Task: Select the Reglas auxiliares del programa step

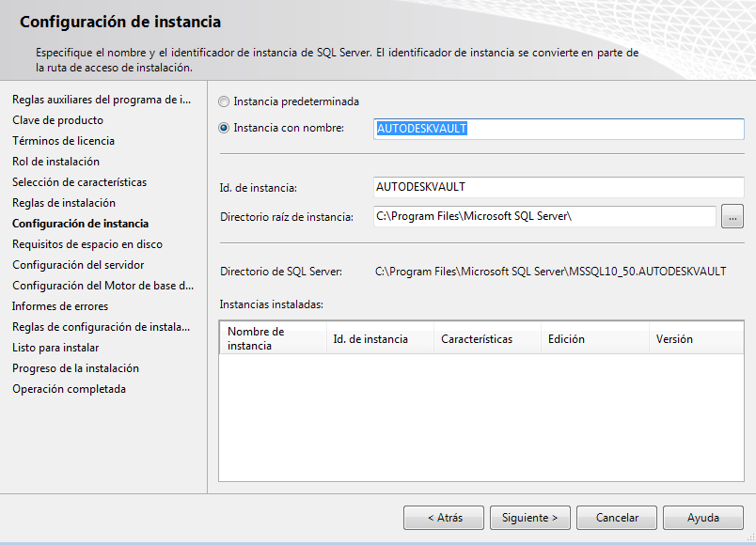Action: tap(102, 100)
